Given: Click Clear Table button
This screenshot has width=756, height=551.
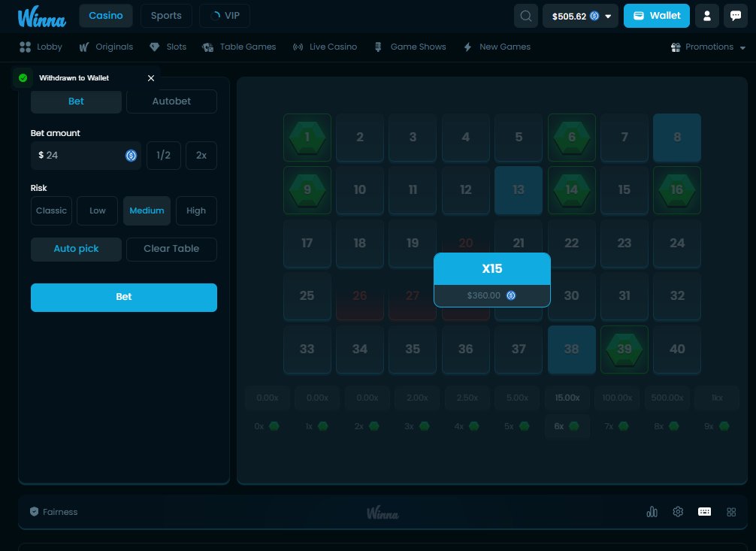Looking at the screenshot, I should [171, 249].
